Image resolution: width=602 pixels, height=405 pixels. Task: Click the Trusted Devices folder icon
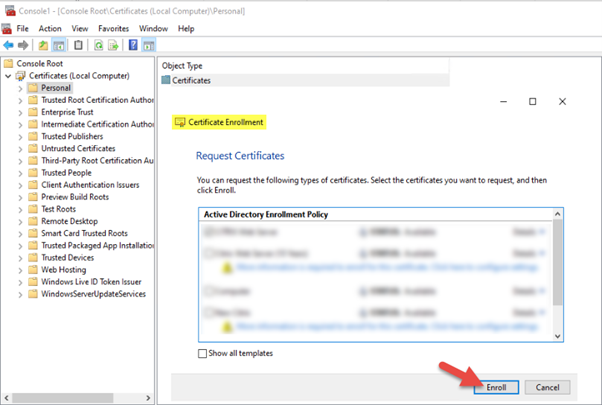(x=33, y=258)
